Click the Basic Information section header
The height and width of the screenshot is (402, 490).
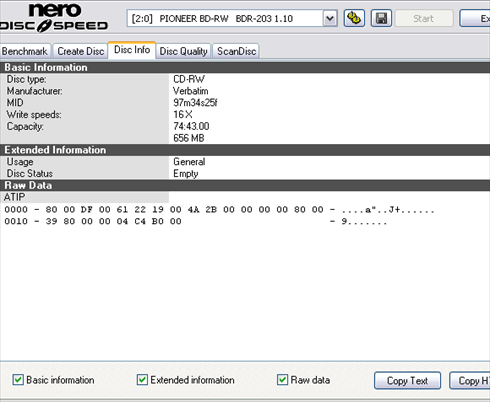pyautogui.click(x=245, y=67)
